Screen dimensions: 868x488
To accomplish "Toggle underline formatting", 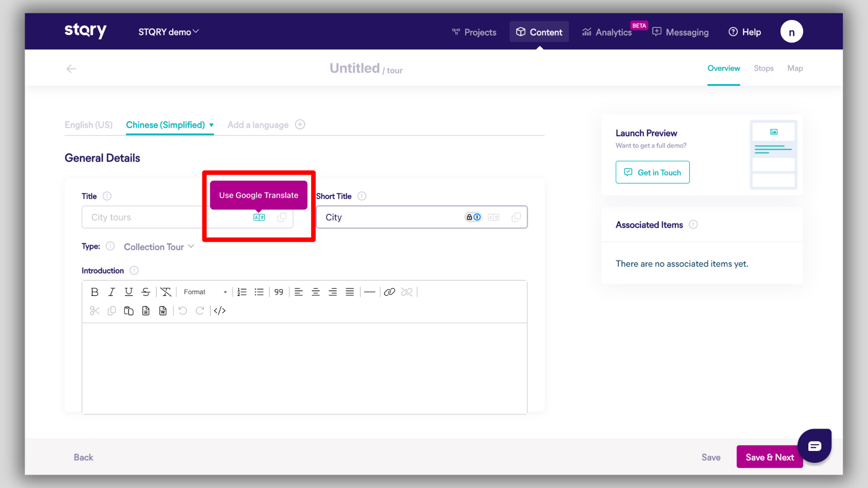I will tap(128, 292).
